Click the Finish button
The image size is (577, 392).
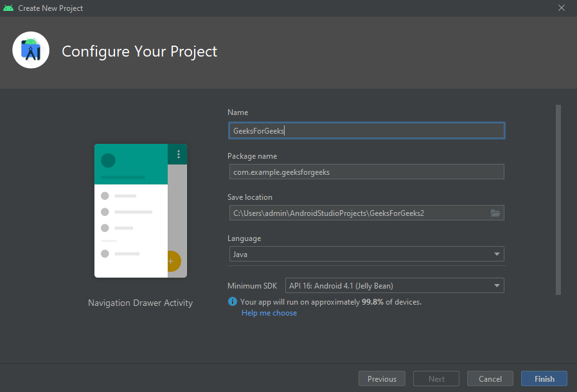544,379
